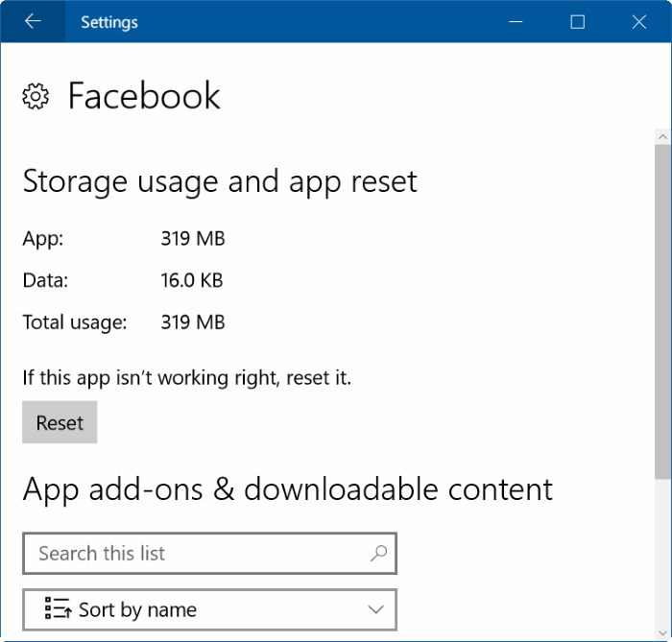The width and height of the screenshot is (672, 642).
Task: Click the magnifier icon in the search box
Action: coord(378,554)
